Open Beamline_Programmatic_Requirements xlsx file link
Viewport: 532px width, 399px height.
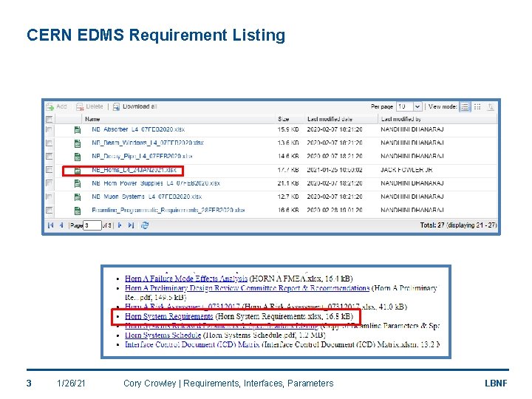[x=168, y=211]
